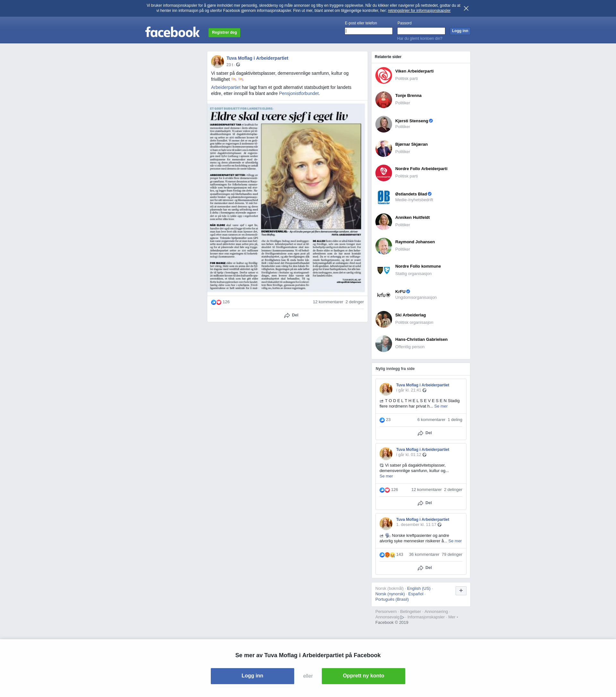Click Del on the 01:12 post
616x697 pixels.
point(424,503)
